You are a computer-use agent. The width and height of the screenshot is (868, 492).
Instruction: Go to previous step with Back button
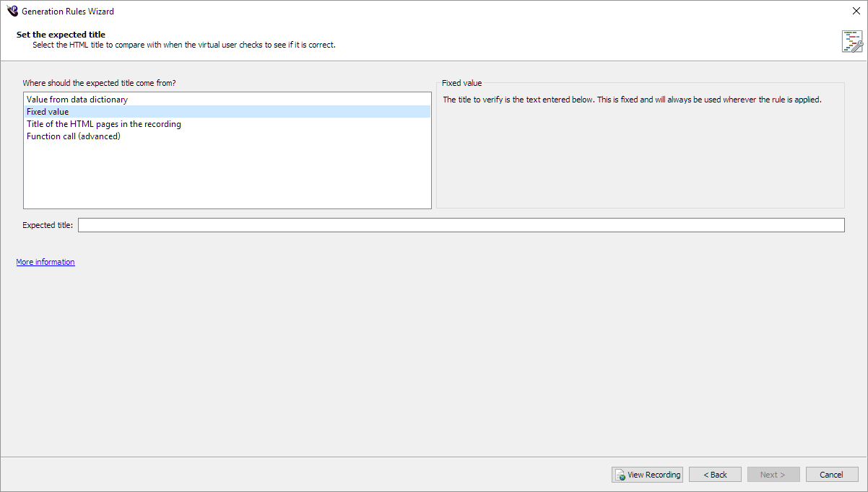[x=715, y=475]
